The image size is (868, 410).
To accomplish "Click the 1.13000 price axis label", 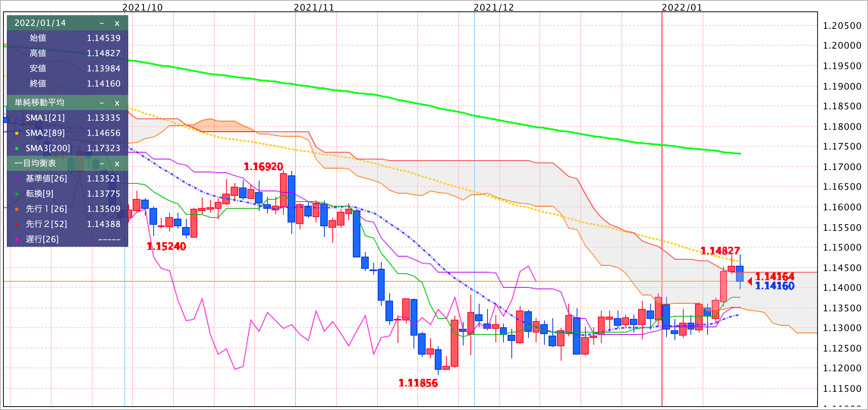I will 841,328.
